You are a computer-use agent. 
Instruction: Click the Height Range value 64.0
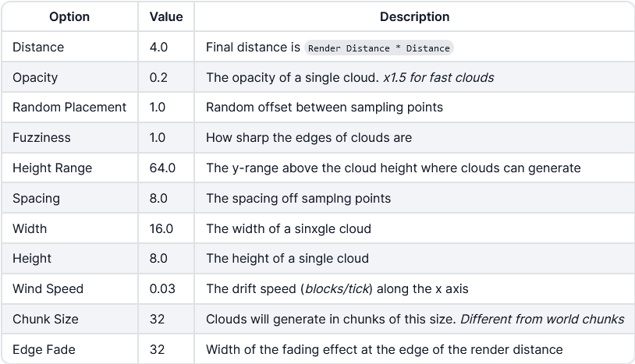coord(162,168)
